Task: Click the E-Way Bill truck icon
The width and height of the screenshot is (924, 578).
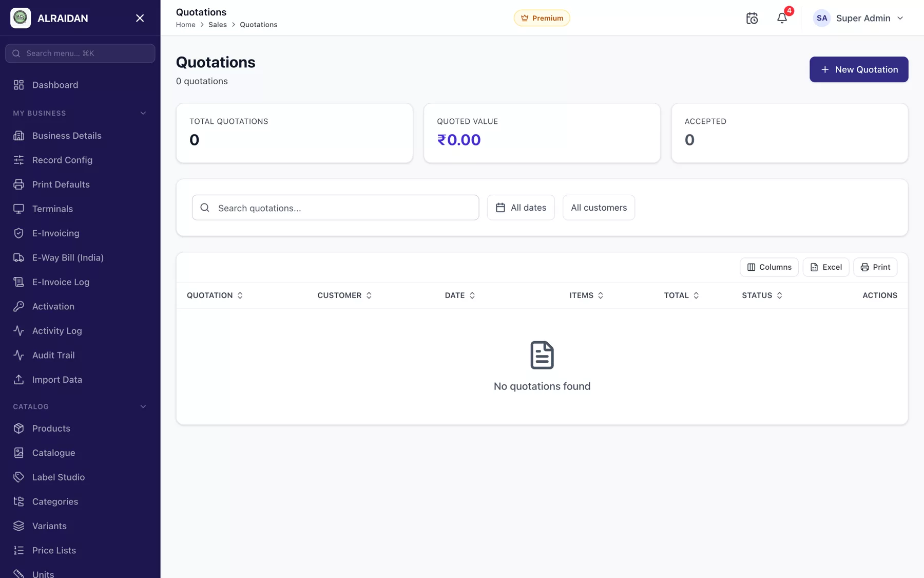Action: click(18, 257)
